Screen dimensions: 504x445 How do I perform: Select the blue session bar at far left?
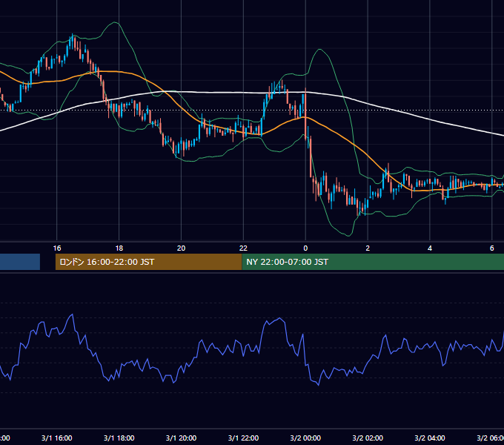click(x=20, y=262)
